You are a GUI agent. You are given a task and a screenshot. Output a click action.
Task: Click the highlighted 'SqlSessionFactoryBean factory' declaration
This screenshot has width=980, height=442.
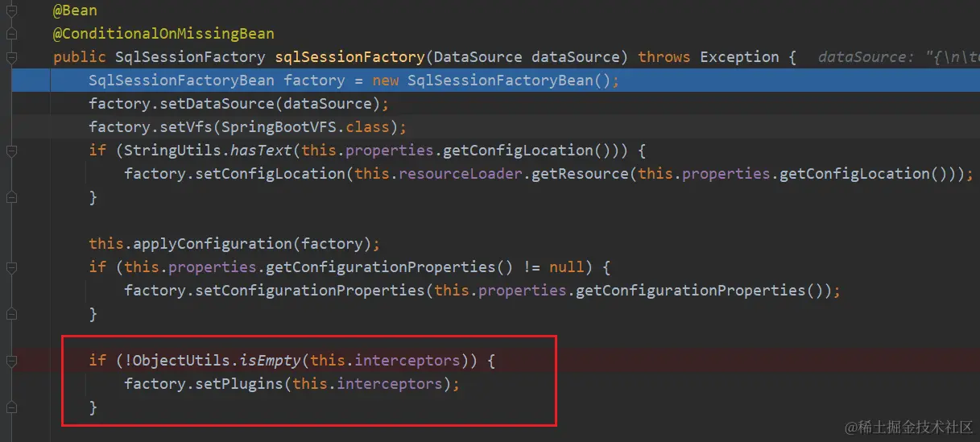(217, 81)
